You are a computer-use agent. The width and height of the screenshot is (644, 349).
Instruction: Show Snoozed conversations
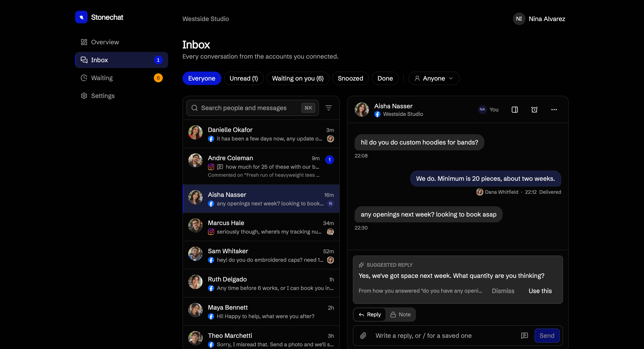350,78
